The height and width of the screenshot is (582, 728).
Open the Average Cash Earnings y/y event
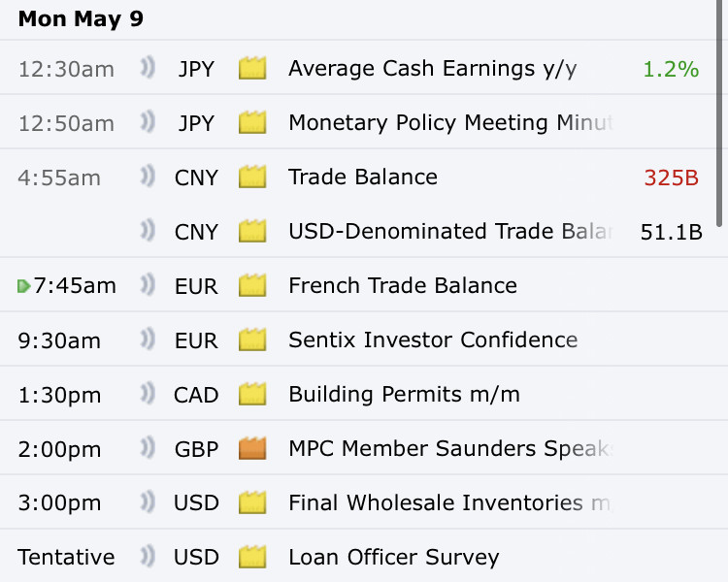click(432, 69)
